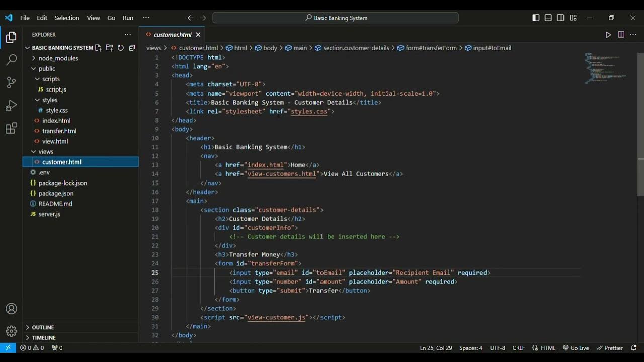Open the Extensions view

pos(11,129)
